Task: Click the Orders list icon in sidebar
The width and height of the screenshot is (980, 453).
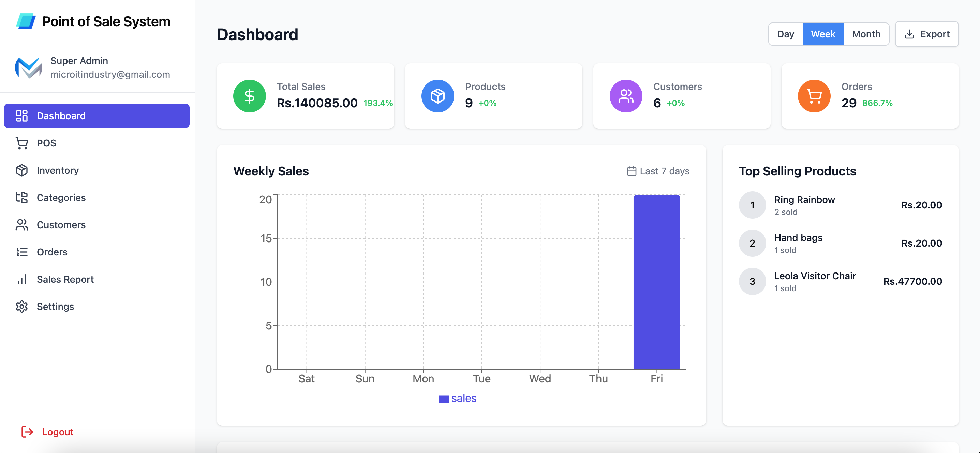Action: [x=22, y=252]
